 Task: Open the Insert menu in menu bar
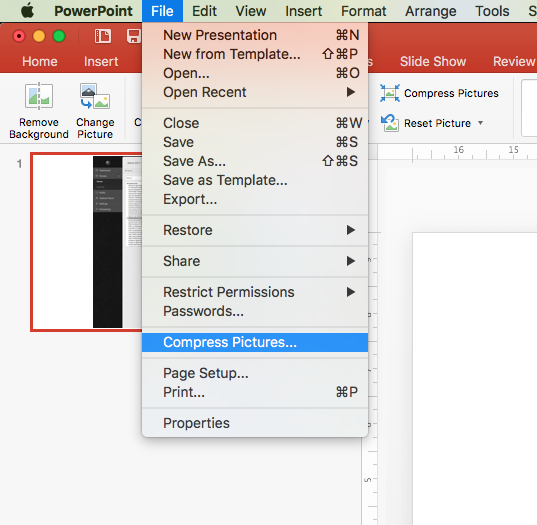click(x=303, y=11)
